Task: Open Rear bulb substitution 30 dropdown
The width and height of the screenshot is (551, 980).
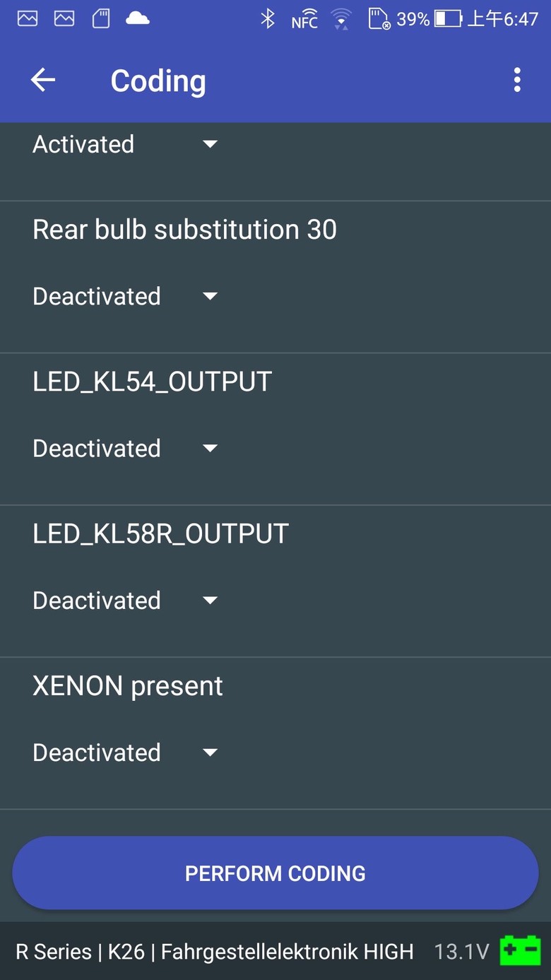Action: pos(125,296)
